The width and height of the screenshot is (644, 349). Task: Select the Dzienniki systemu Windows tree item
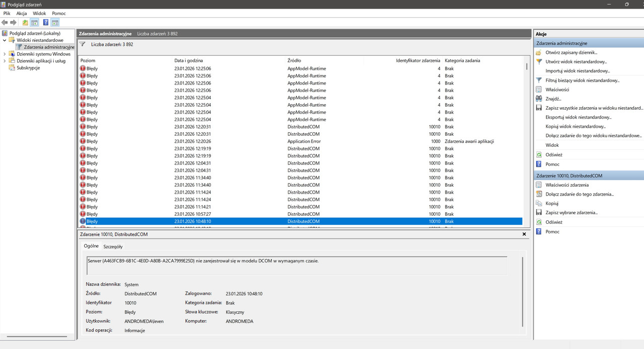(x=43, y=54)
